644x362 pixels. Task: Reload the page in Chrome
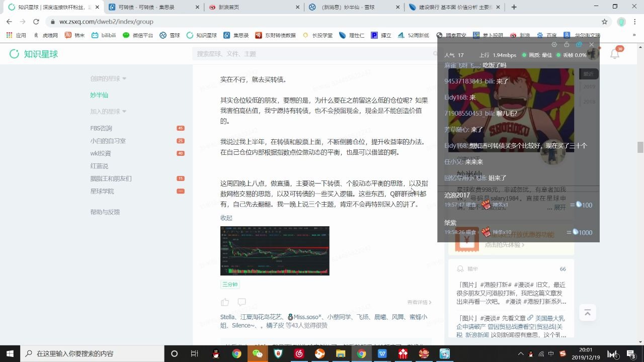(36, 22)
